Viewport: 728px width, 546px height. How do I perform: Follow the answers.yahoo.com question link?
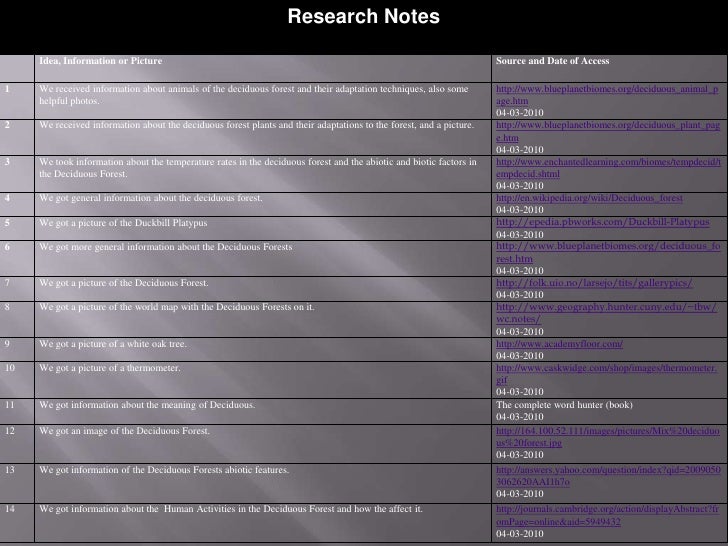click(x=608, y=475)
